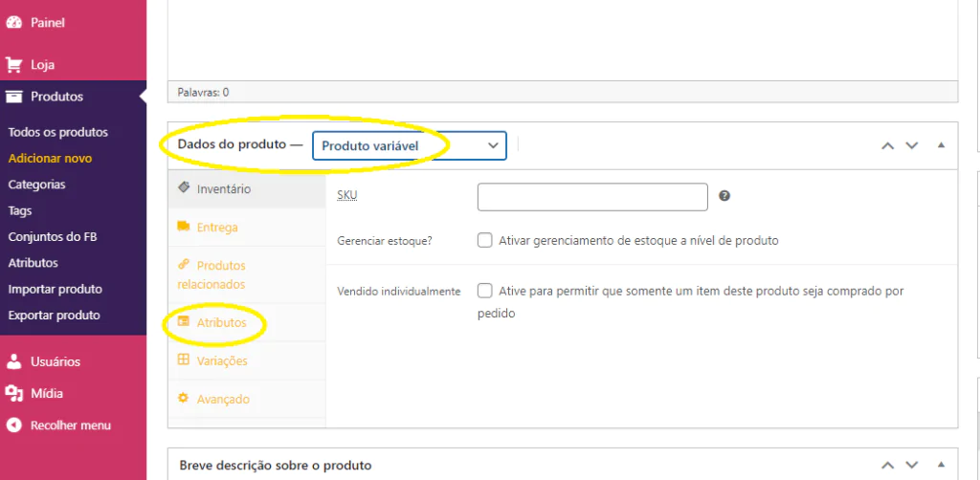This screenshot has width=980, height=480.
Task: Click the Avançado gear icon
Action: pos(184,398)
